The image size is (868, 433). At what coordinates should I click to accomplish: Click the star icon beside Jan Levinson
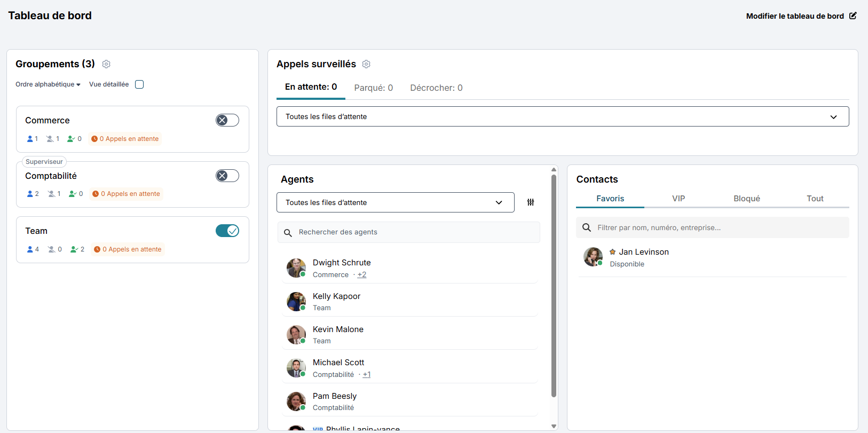613,252
